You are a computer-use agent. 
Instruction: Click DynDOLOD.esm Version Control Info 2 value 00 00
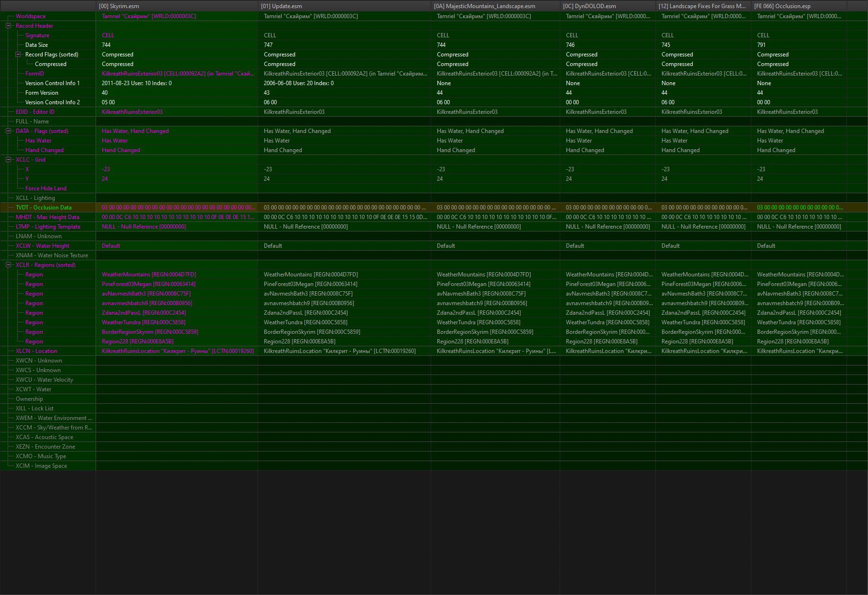coord(573,102)
